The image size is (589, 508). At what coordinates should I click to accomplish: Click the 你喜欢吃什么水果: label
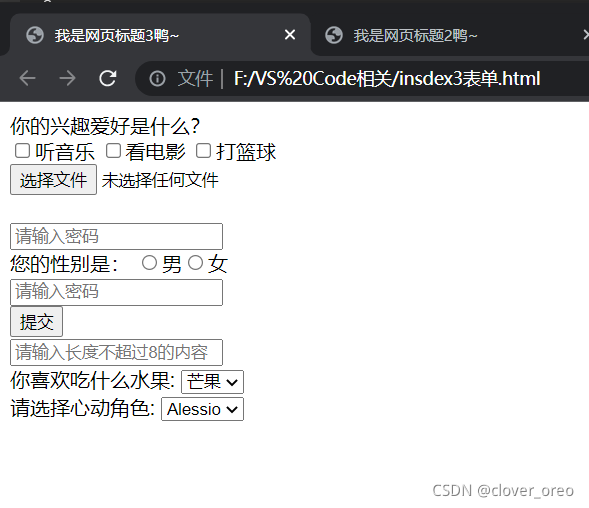pyautogui.click(x=92, y=380)
